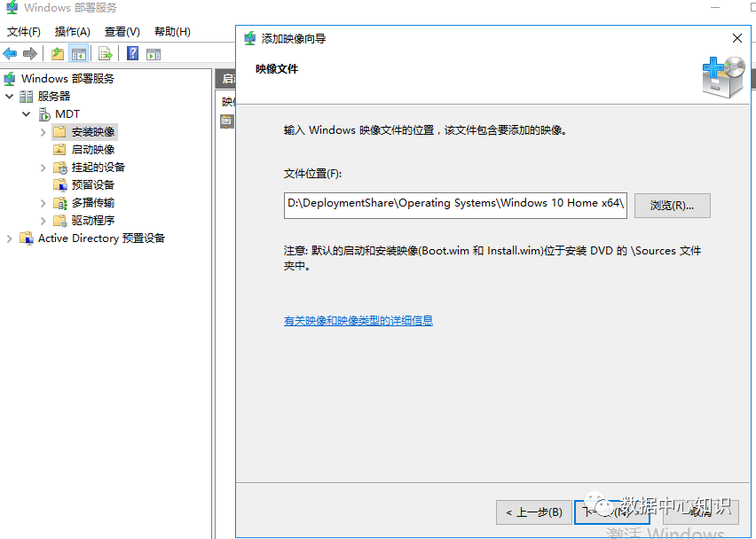The image size is (756, 539).
Task: Select the MDT server node
Action: click(67, 114)
